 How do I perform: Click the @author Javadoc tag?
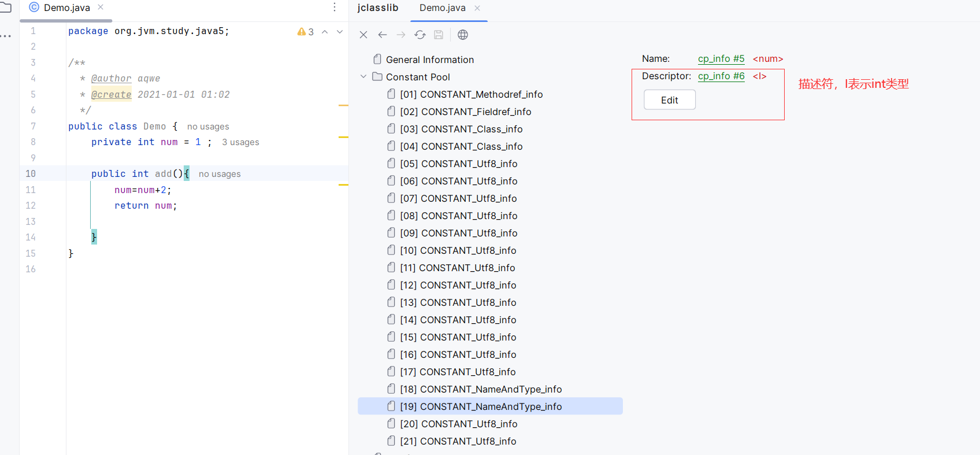(x=111, y=79)
